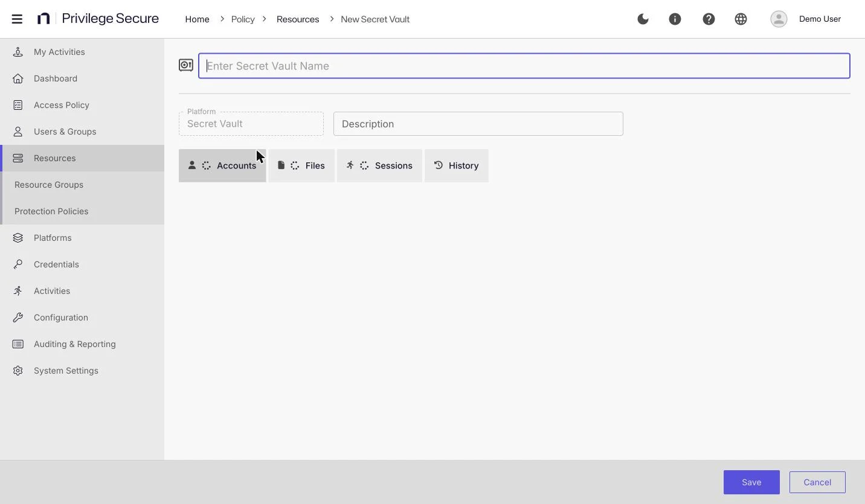Open Dashboard in sidebar

point(82,78)
